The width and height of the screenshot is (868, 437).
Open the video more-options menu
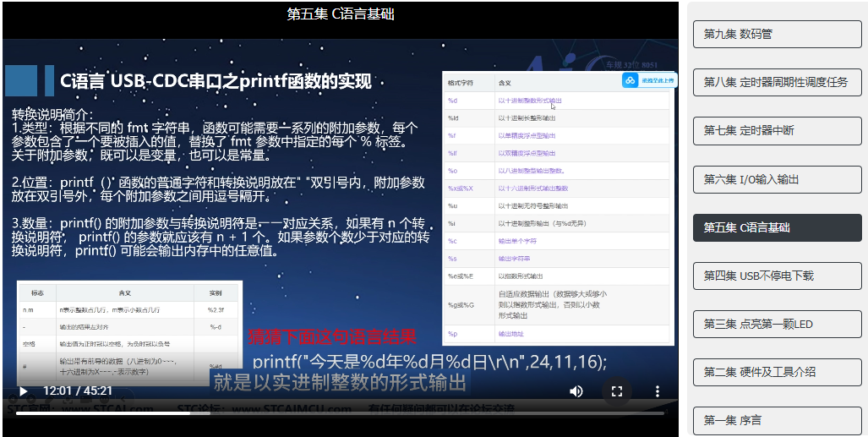coord(657,391)
